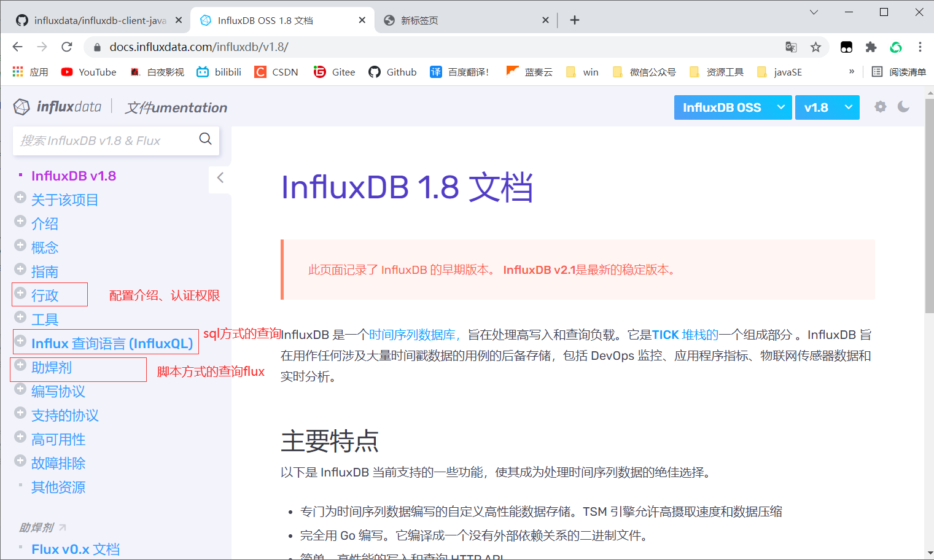Reload the current page
Screen dimensions: 934x560
(x=66, y=47)
